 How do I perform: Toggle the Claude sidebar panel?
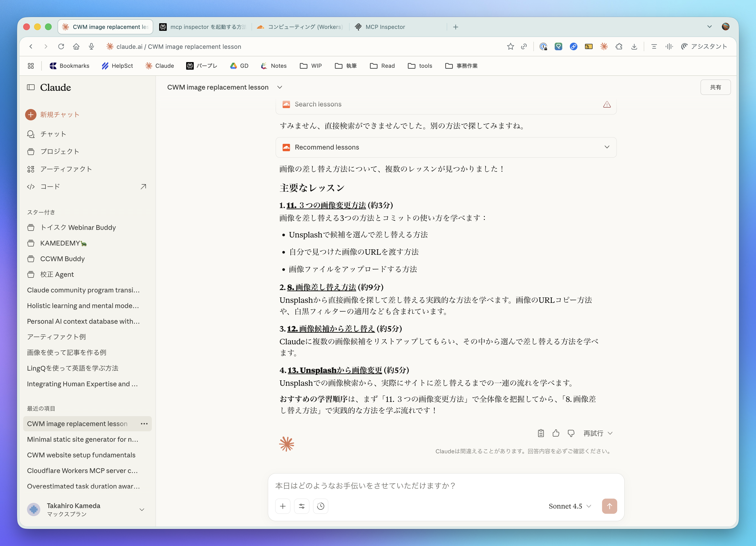(x=31, y=87)
